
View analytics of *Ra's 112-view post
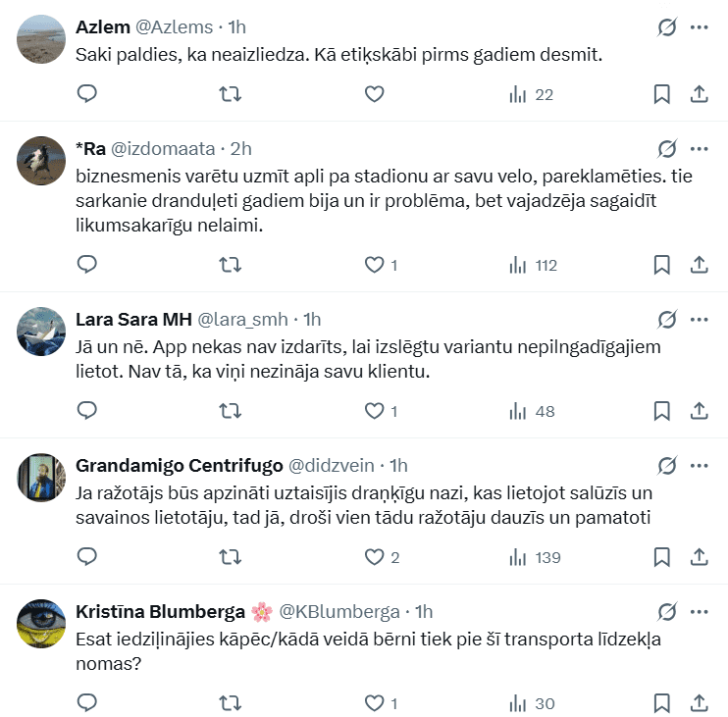533,265
